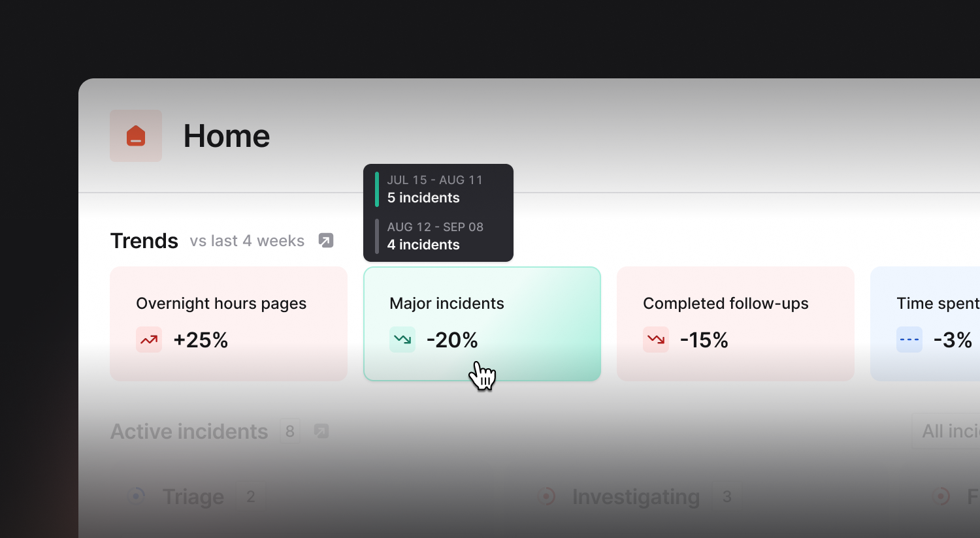
Task: Select the Triage column header
Action: click(193, 497)
